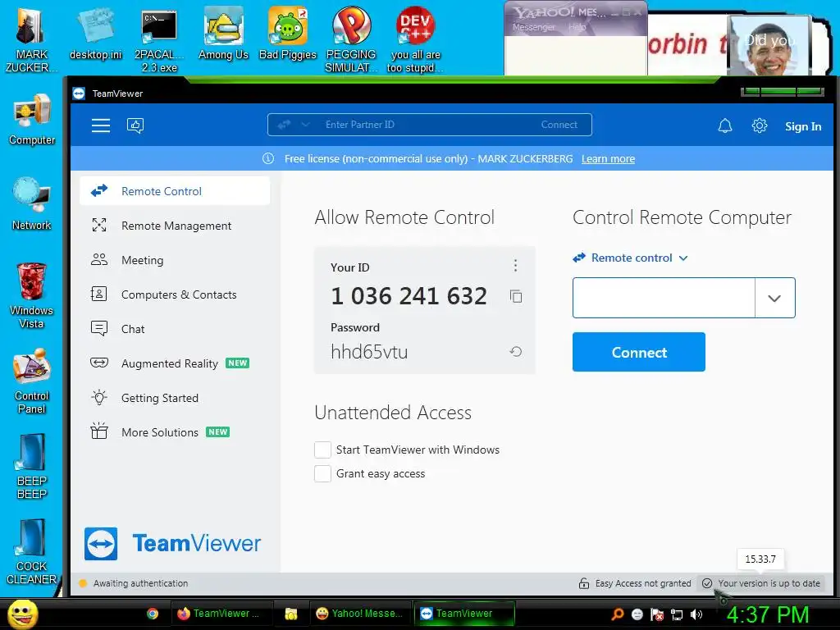Image resolution: width=840 pixels, height=630 pixels.
Task: Click Easy Access not granted lock
Action: pyautogui.click(x=635, y=583)
